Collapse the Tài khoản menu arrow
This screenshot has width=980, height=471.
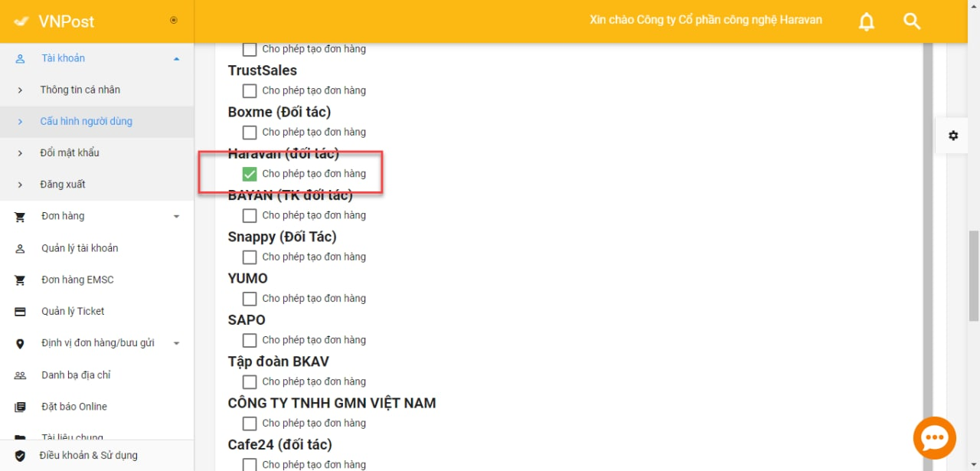pyautogui.click(x=177, y=59)
